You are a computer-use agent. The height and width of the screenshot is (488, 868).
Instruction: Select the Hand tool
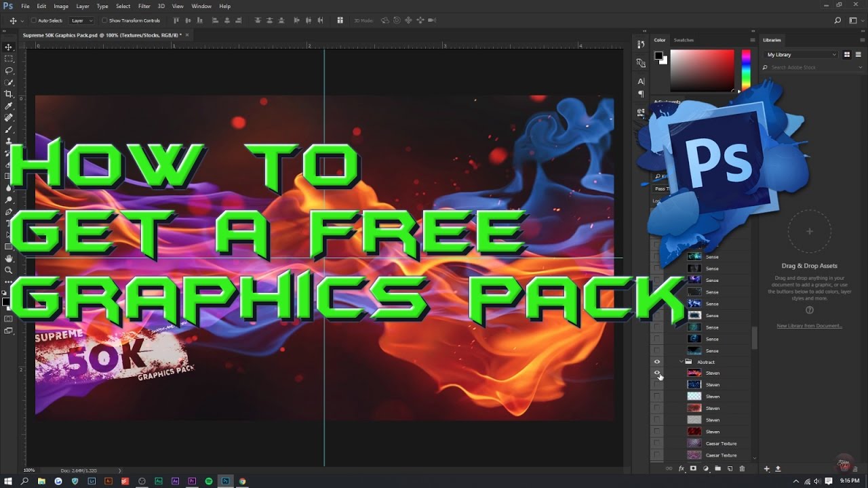coord(9,258)
